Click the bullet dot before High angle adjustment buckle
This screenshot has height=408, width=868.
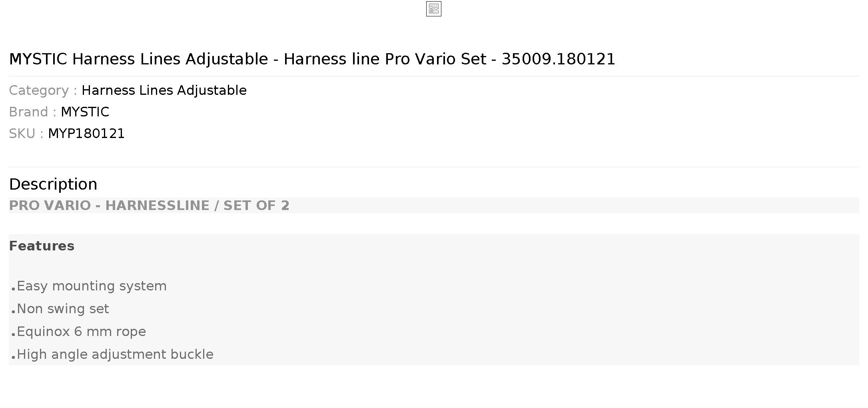[13, 357]
